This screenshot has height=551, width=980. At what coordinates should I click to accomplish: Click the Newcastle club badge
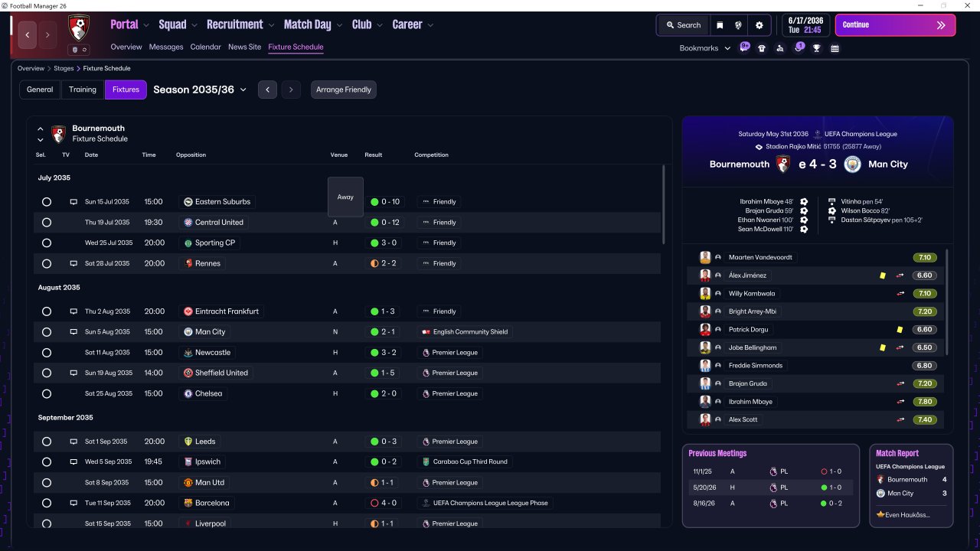tap(188, 353)
